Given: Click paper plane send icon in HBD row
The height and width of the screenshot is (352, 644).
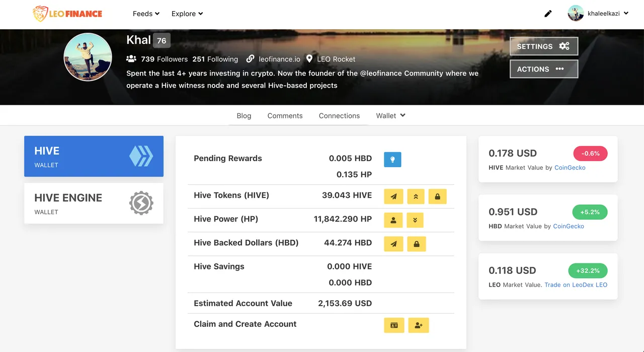Looking at the screenshot, I should [x=393, y=244].
